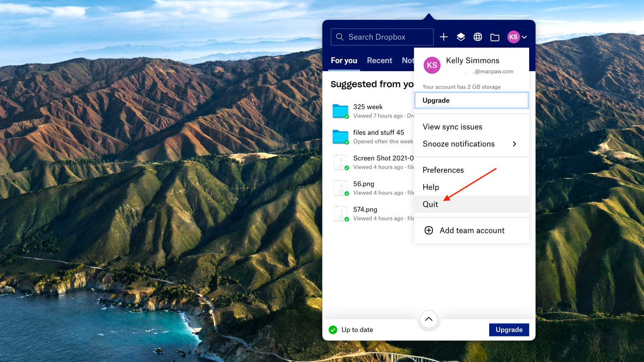This screenshot has height=362, width=644.
Task: Click Upgrade in the account menu
Action: pos(471,100)
